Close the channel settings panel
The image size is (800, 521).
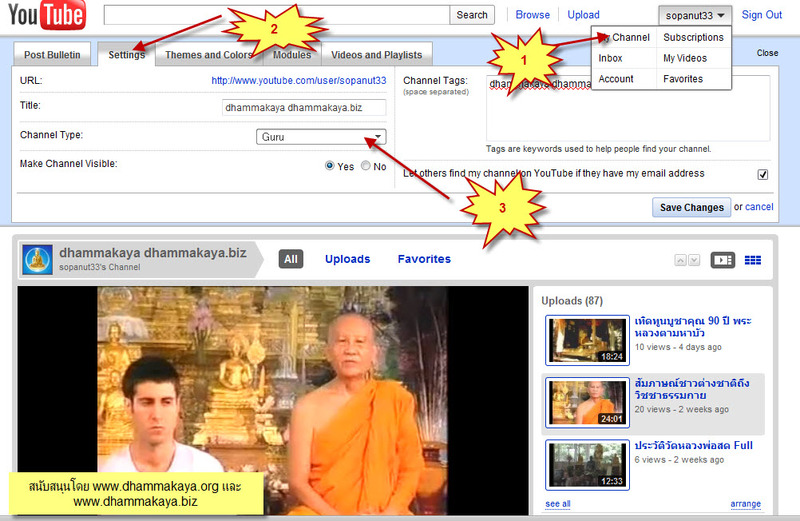coord(767,53)
